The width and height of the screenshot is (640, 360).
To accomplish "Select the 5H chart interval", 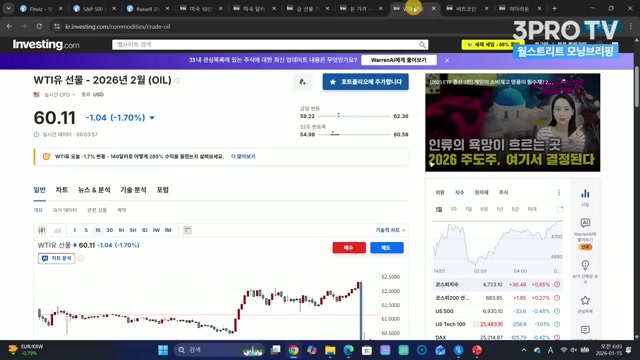I will point(133,230).
